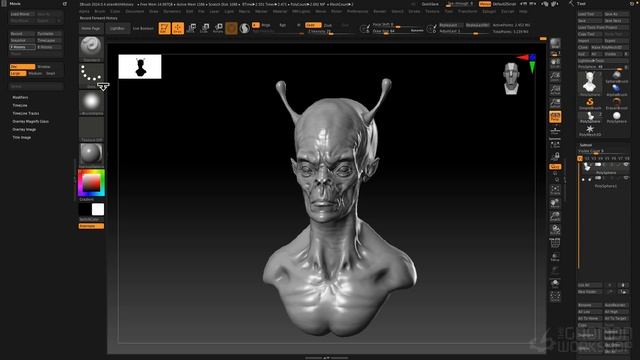Activate Edit mode button
Viewport: 640px width, 360px height.
pos(164,28)
